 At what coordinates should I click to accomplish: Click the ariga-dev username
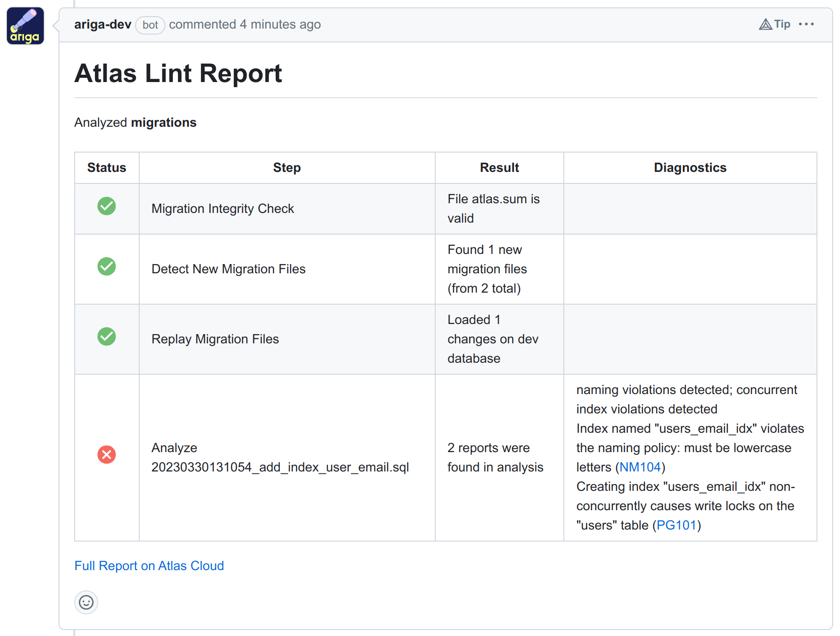click(x=102, y=24)
